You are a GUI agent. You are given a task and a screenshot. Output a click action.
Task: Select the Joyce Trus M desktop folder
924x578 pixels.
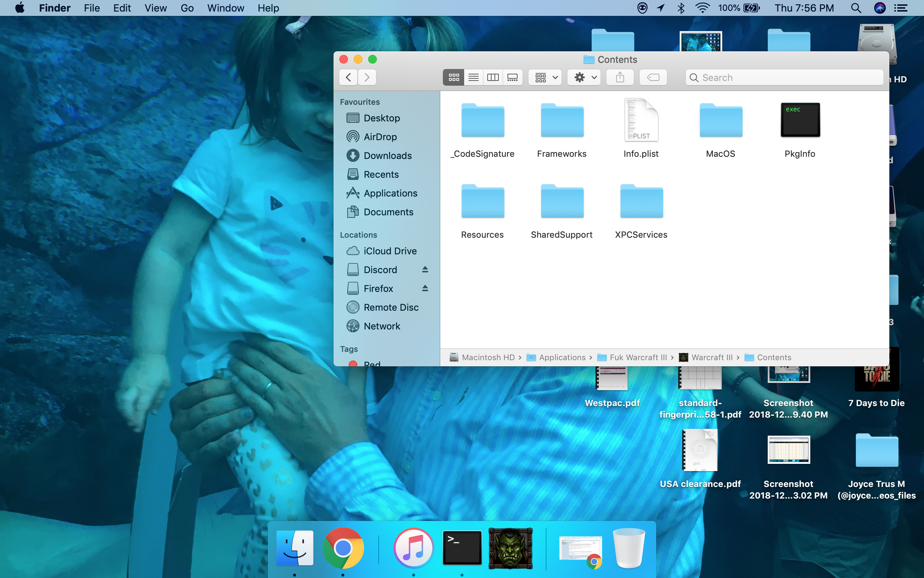[877, 466]
